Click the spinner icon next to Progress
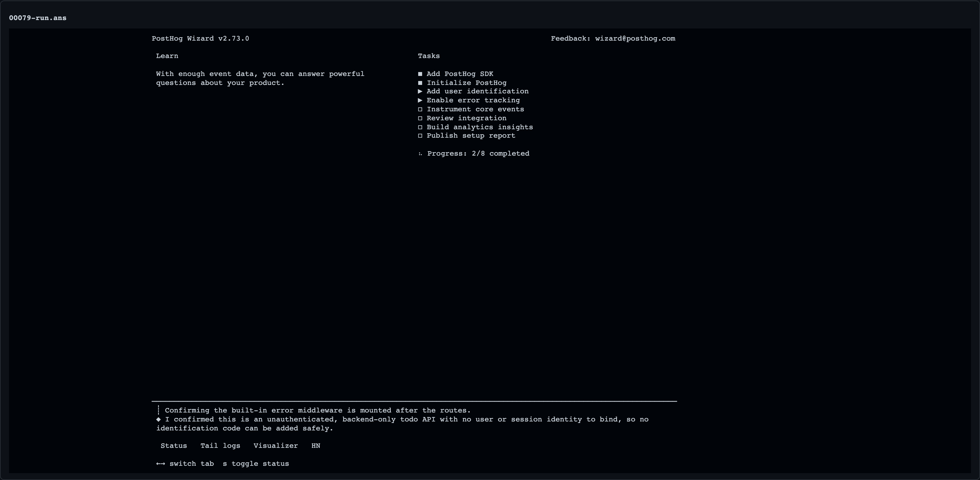Image resolution: width=980 pixels, height=480 pixels. [420, 154]
